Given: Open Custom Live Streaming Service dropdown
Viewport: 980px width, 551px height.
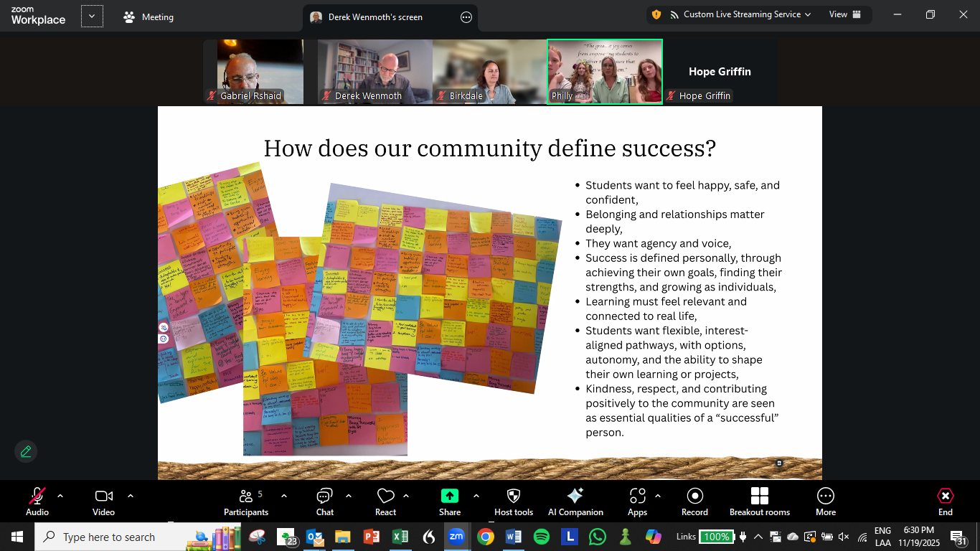Looking at the screenshot, I should pyautogui.click(x=740, y=14).
